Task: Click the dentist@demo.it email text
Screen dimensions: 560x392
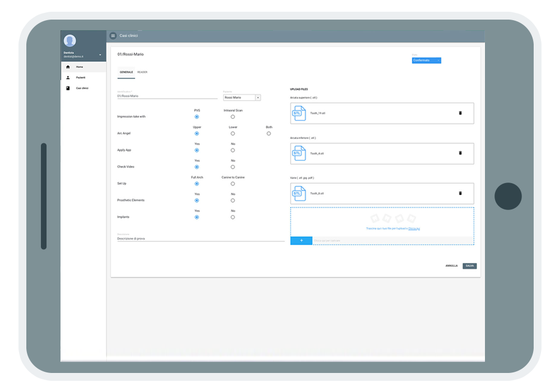Action: [73, 57]
